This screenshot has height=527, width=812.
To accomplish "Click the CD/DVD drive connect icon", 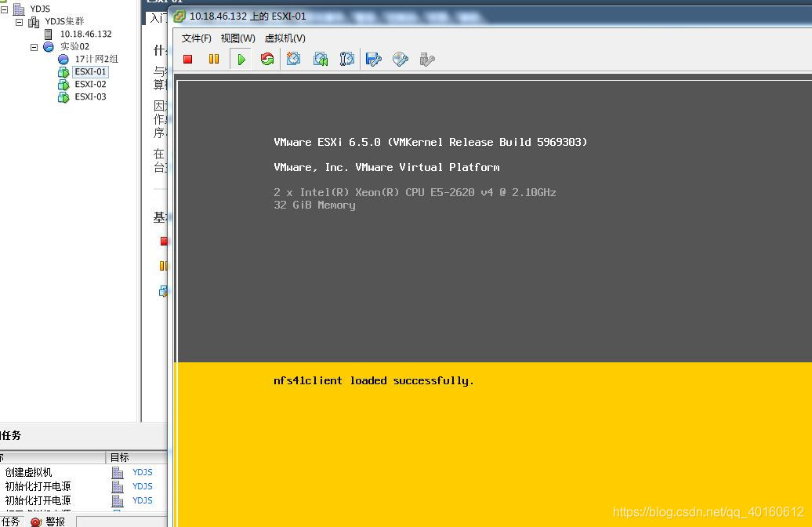I will pyautogui.click(x=401, y=59).
